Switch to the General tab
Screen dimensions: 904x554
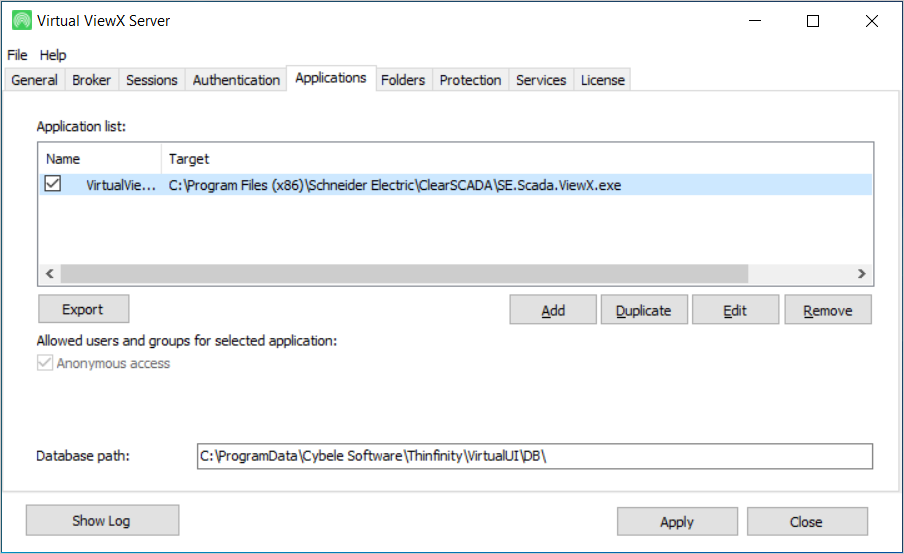click(34, 80)
